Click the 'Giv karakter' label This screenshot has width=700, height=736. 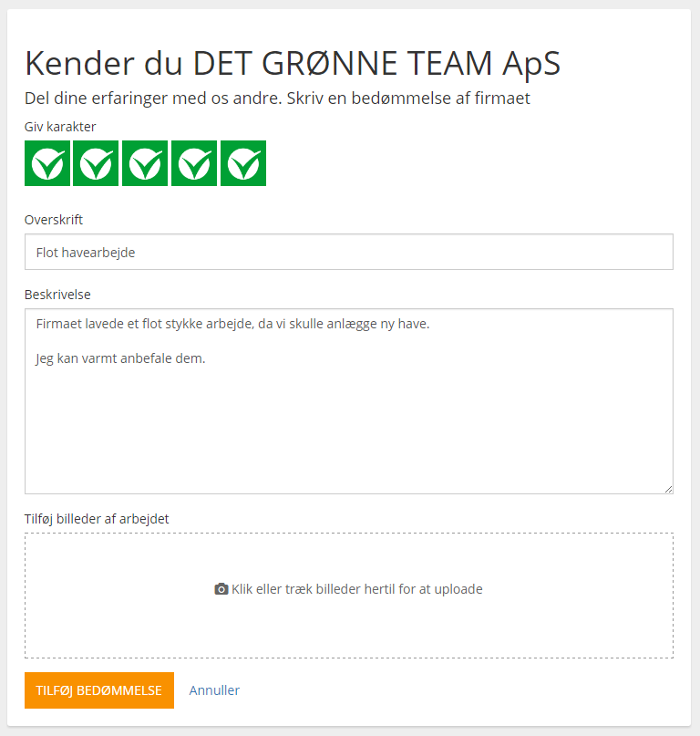point(60,127)
